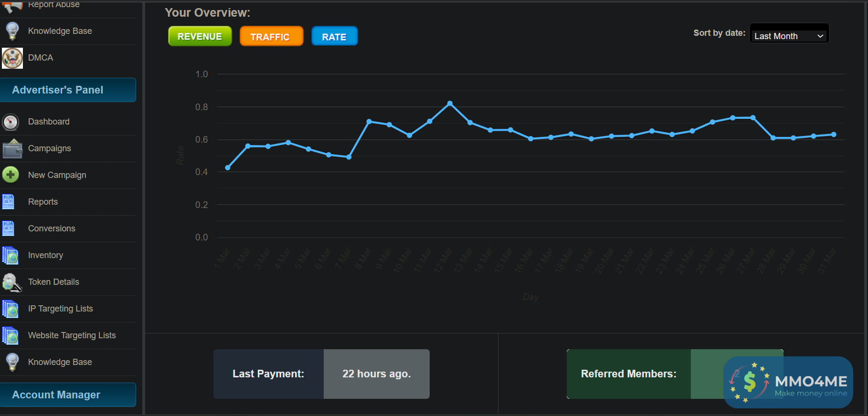Switch the chart to REVENUE
Screen dimensions: 868x416
[200, 36]
